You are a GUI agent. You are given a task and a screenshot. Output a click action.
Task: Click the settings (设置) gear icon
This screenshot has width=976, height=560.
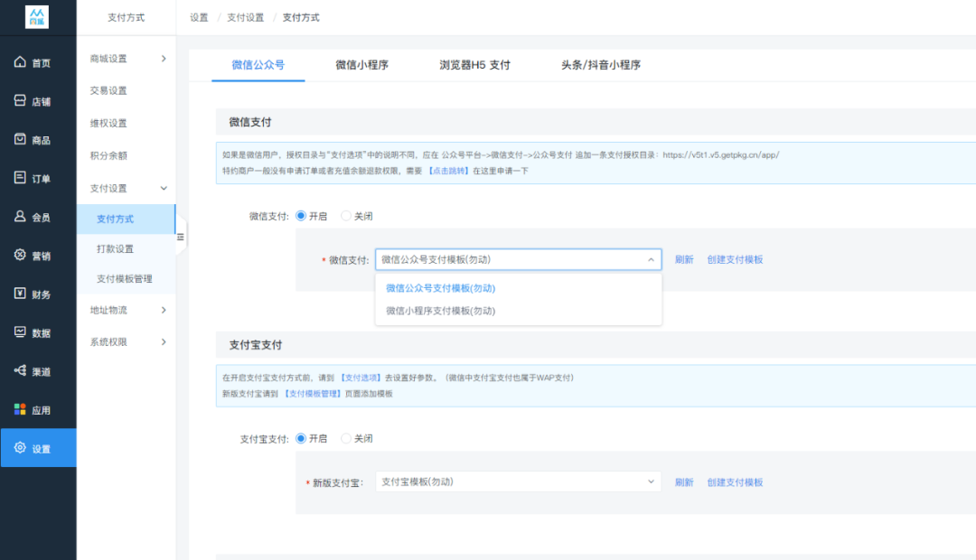(x=20, y=447)
